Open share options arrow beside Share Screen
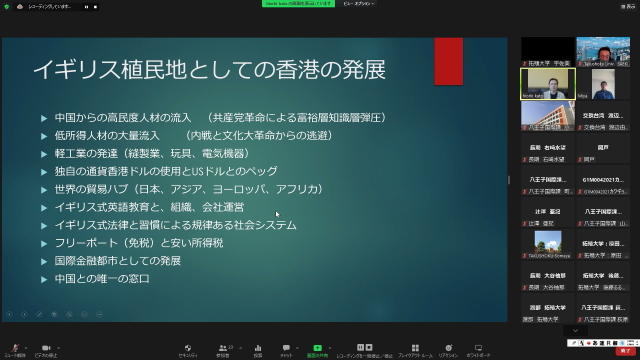 (330, 348)
